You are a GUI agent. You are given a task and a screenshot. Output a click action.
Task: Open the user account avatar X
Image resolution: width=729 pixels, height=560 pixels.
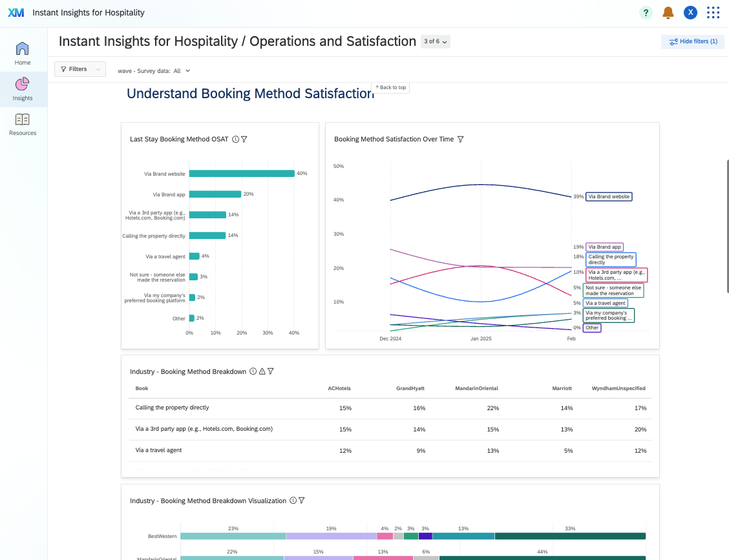click(x=690, y=12)
